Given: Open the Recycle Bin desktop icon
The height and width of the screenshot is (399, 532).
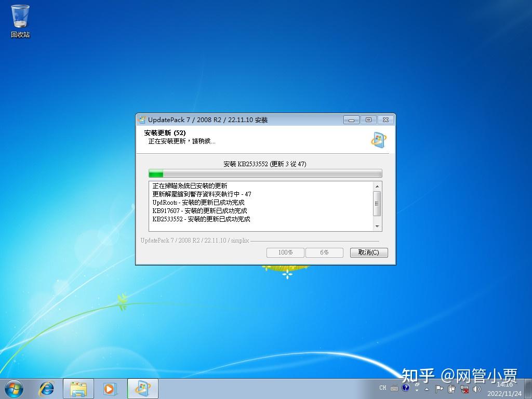Looking at the screenshot, I should (x=20, y=21).
